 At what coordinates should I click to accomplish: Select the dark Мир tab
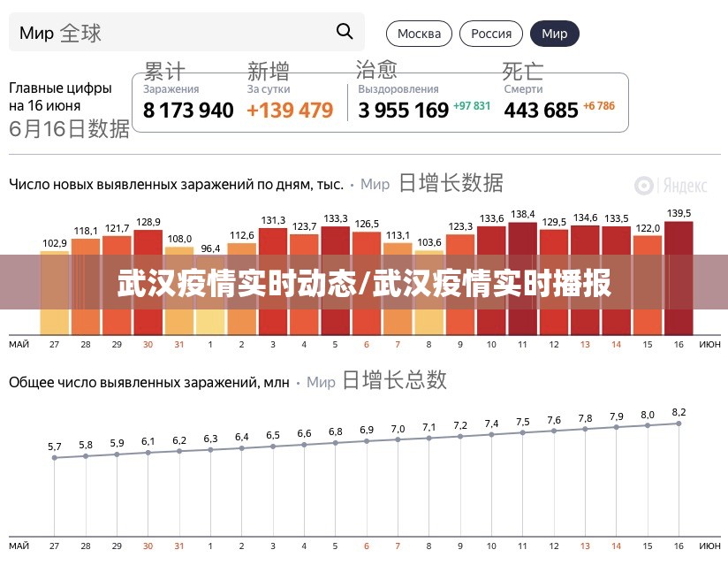click(554, 34)
